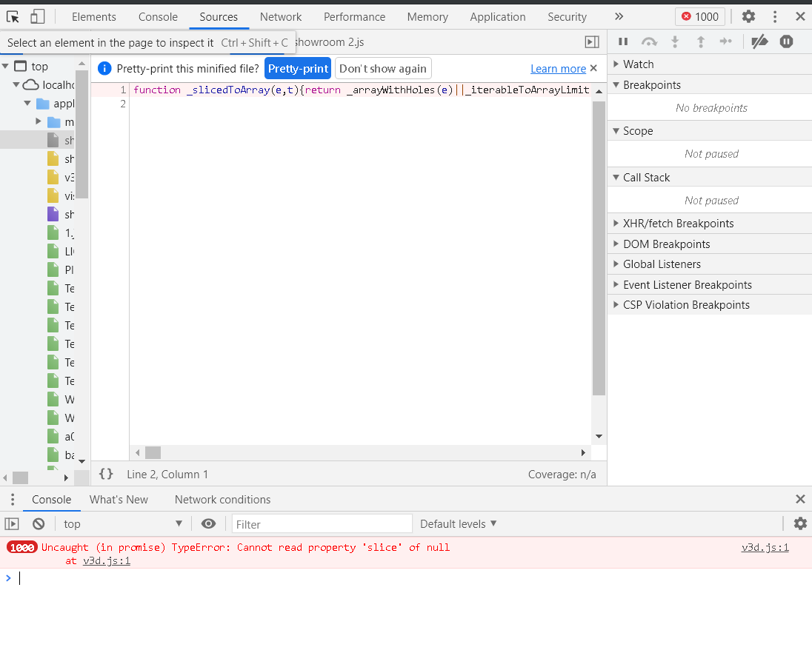812x670 pixels.
Task: Show the console sidebar icon
Action: tap(12, 523)
